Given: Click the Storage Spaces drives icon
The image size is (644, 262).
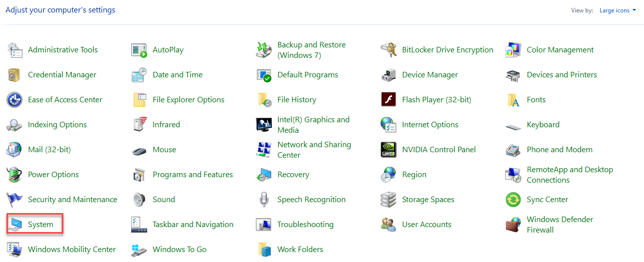Looking at the screenshot, I should click(388, 200).
